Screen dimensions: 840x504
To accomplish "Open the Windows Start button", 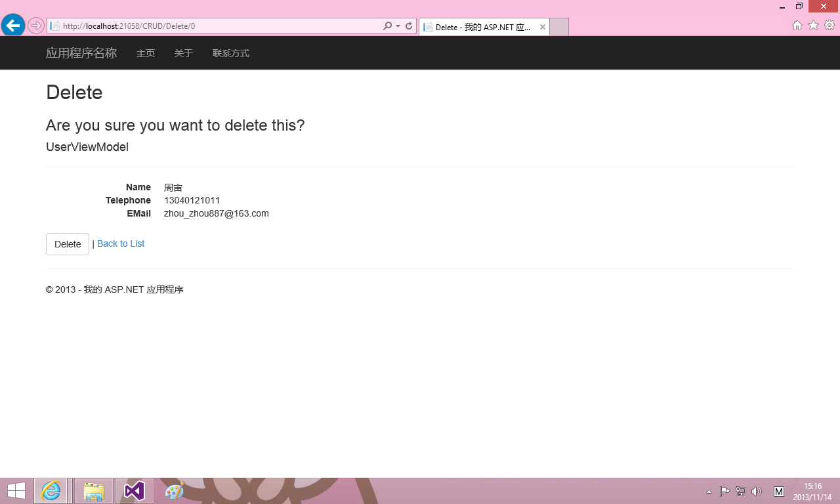I will tap(16, 491).
